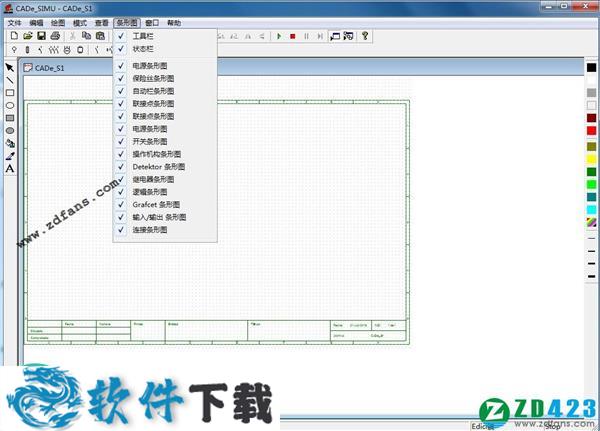The image size is (600, 431).
Task: Toggle 开关条形图 toolbar visibility
Action: 165,141
